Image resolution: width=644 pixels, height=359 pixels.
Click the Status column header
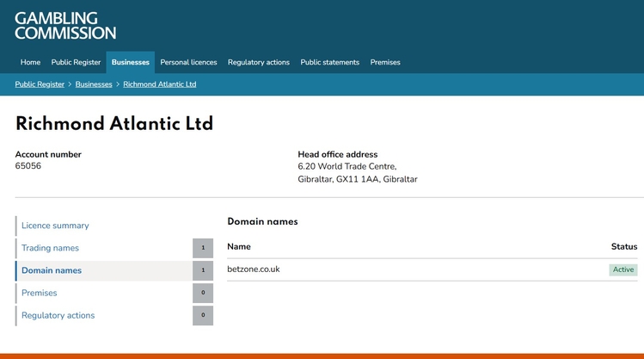pos(624,247)
